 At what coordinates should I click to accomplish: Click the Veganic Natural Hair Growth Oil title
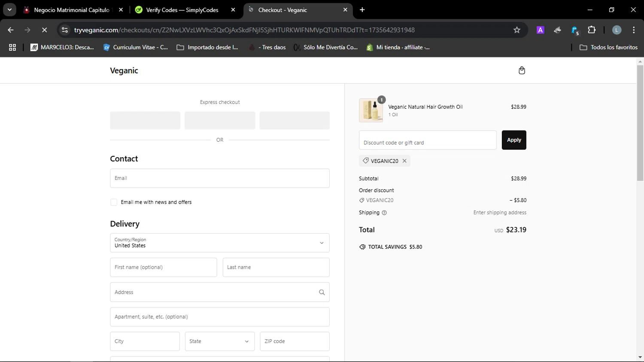tap(425, 107)
